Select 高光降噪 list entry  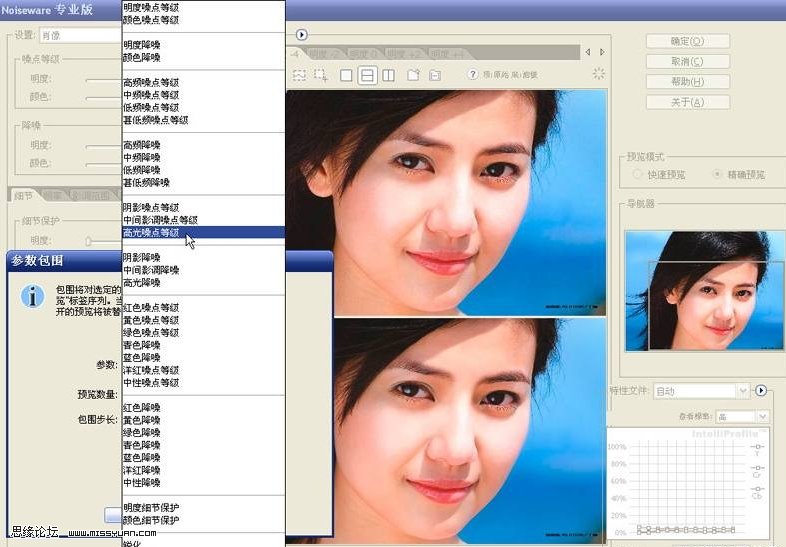click(x=204, y=282)
